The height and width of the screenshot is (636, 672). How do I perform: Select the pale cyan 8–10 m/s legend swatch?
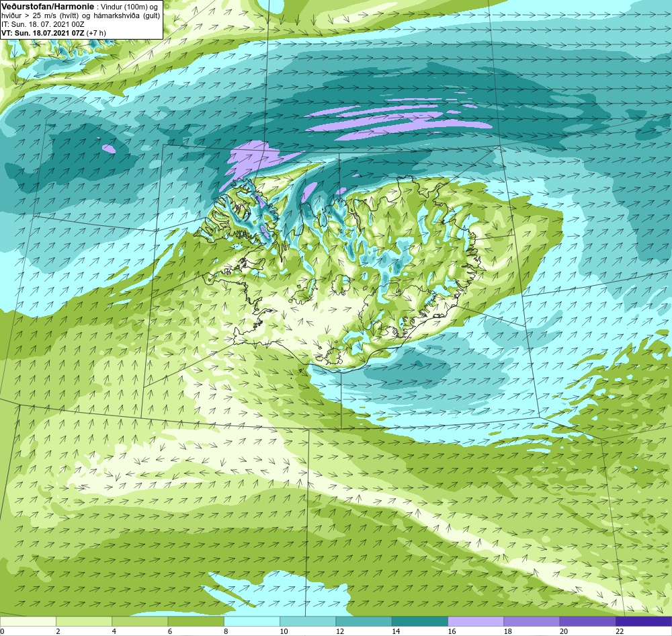point(252,621)
